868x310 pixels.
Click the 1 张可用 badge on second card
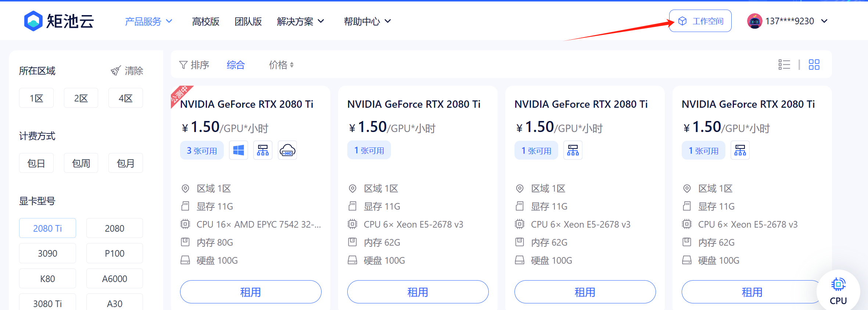(x=369, y=150)
